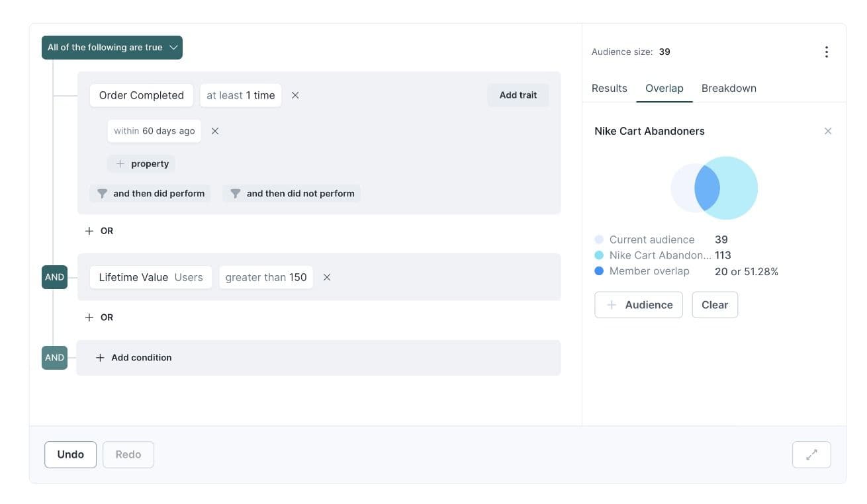This screenshot has width=867, height=504.
Task: Click the AND operator beside Add condition
Action: pyautogui.click(x=54, y=358)
